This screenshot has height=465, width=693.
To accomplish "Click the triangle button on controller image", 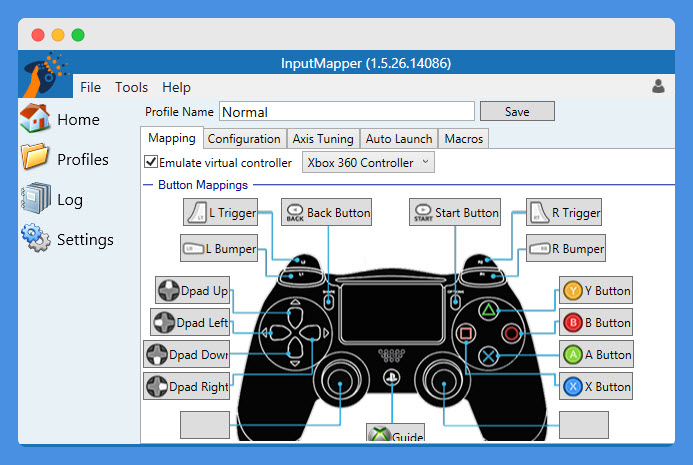I will pos(488,310).
